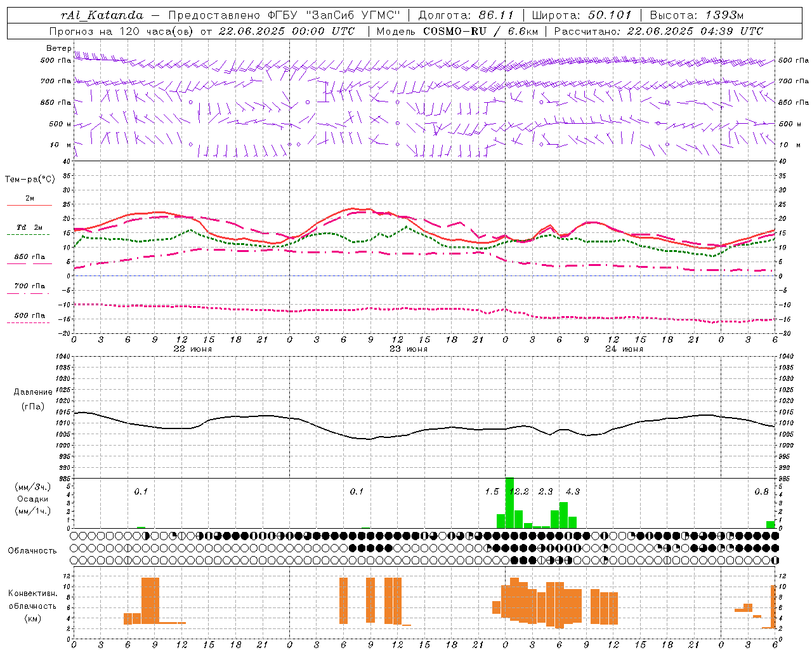Viewport: 812px width, 650px height.
Task: Click the Широта: 50.101 value
Action: (x=582, y=15)
